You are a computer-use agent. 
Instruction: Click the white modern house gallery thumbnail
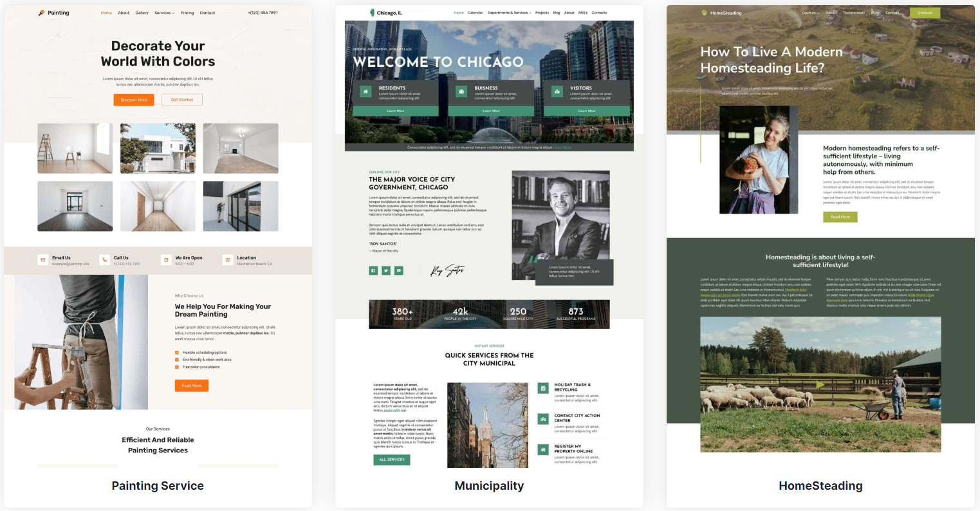(x=158, y=149)
